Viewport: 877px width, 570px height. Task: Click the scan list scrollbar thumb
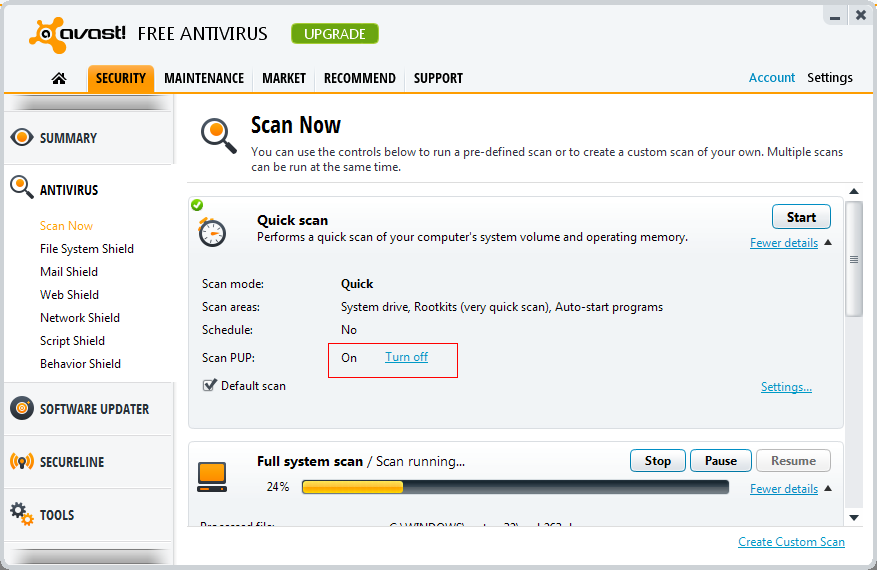coord(854,259)
